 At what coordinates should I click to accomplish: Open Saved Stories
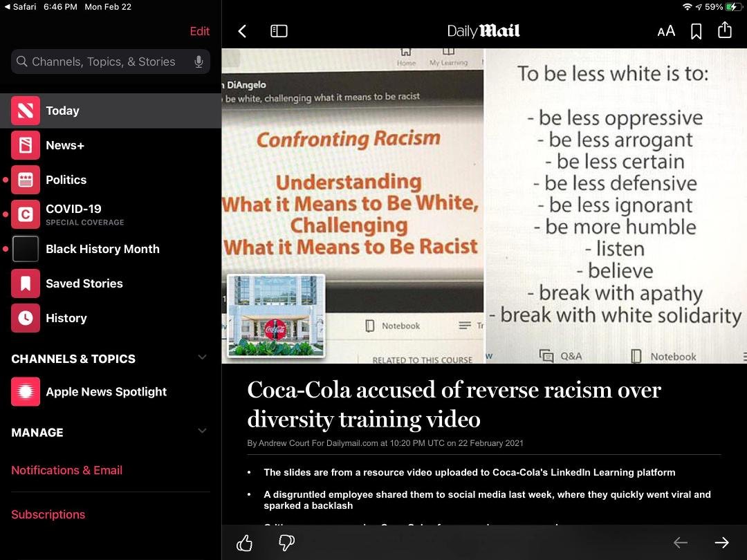point(111,283)
